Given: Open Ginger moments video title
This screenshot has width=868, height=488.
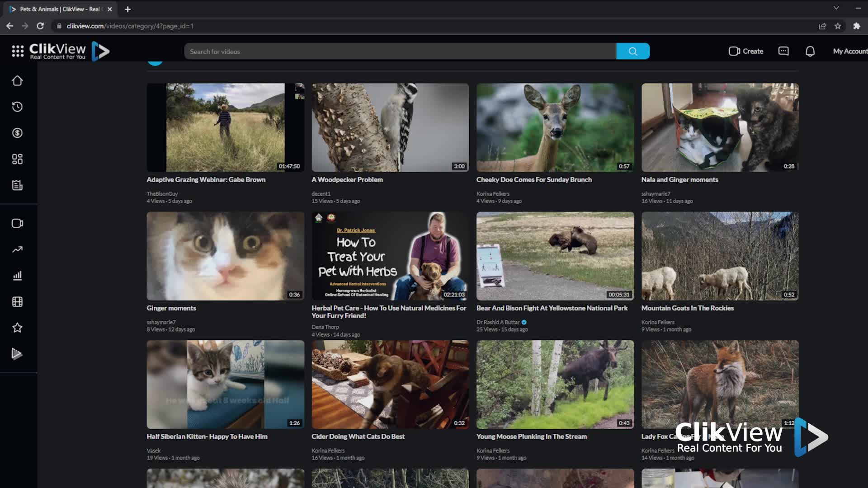Looking at the screenshot, I should click(171, 308).
